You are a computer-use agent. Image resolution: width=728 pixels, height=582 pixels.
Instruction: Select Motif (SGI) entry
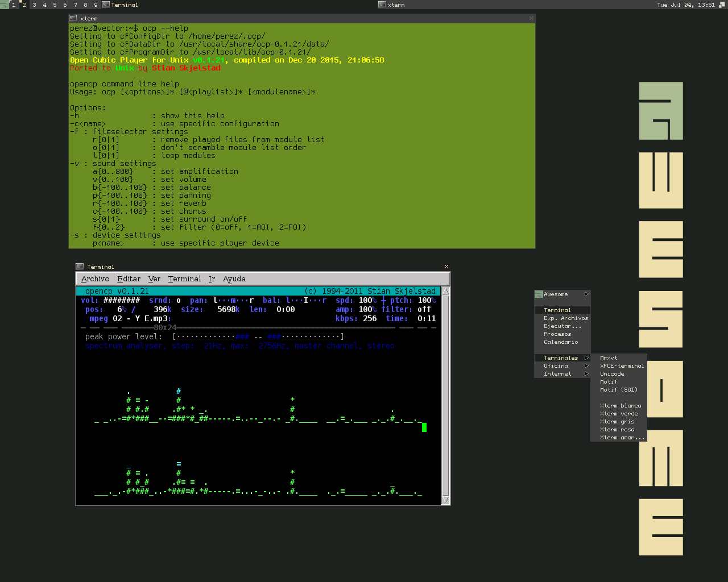point(619,390)
